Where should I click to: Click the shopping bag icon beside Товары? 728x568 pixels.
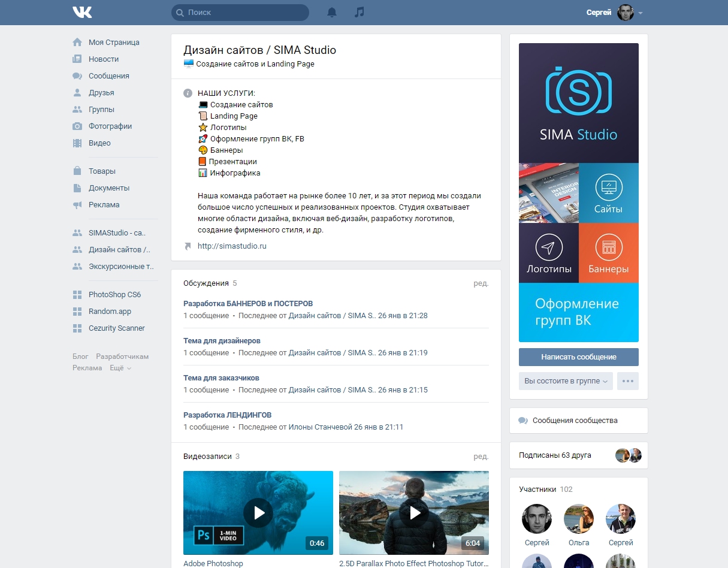pyautogui.click(x=77, y=171)
